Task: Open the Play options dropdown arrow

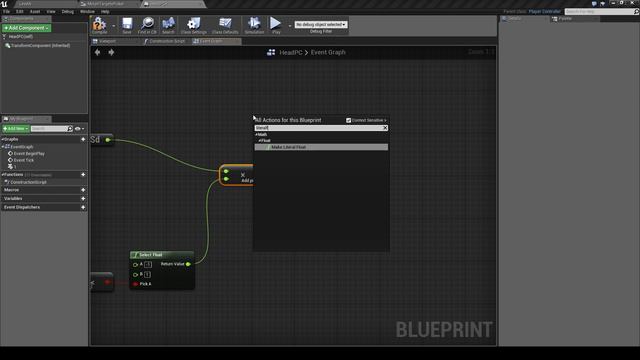Action: click(x=290, y=26)
